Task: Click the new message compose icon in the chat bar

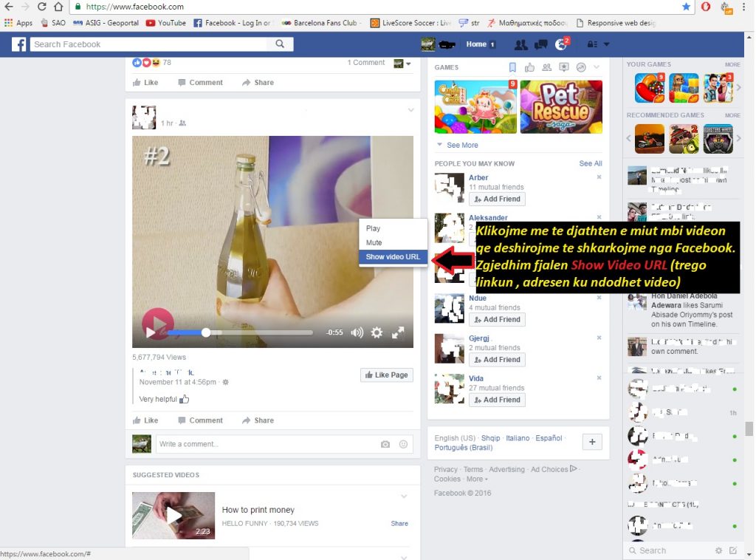Action: pyautogui.click(x=733, y=550)
